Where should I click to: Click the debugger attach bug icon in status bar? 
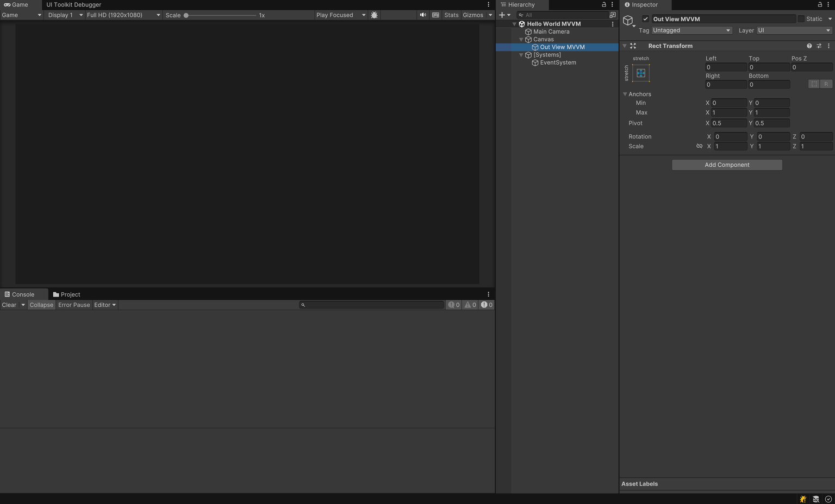(803, 499)
